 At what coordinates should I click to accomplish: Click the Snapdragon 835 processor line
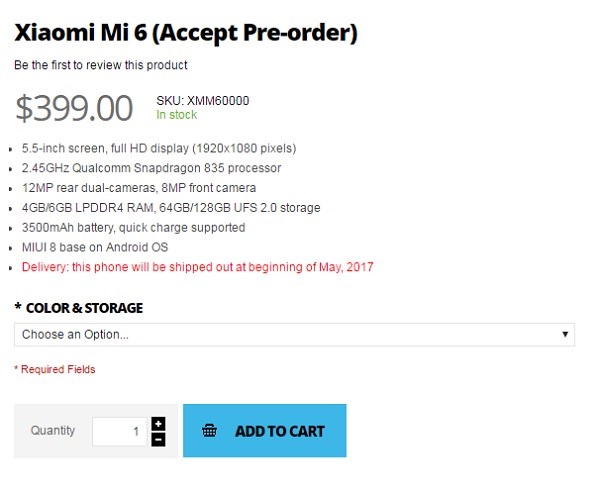tap(152, 168)
